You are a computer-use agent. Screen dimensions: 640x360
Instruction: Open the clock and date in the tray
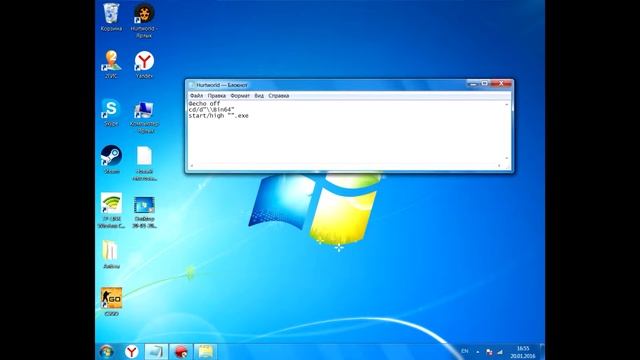pos(523,352)
